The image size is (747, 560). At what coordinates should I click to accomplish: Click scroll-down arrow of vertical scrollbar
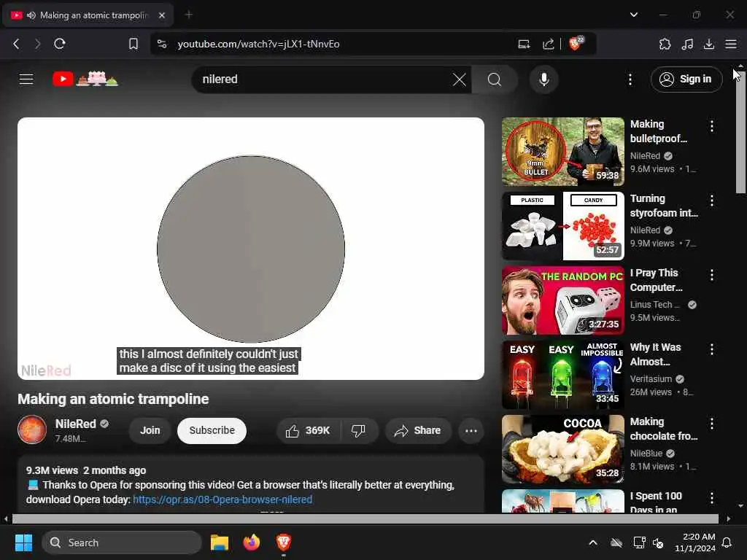(x=740, y=506)
